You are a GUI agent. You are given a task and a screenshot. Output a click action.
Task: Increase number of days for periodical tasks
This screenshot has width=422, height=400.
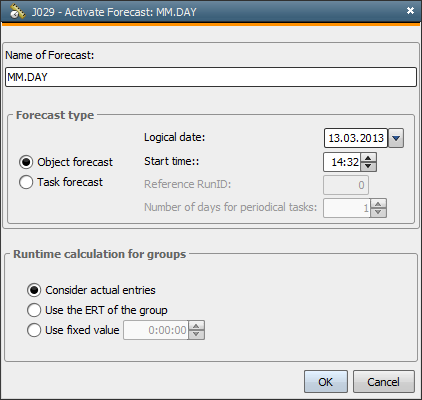coord(378,204)
